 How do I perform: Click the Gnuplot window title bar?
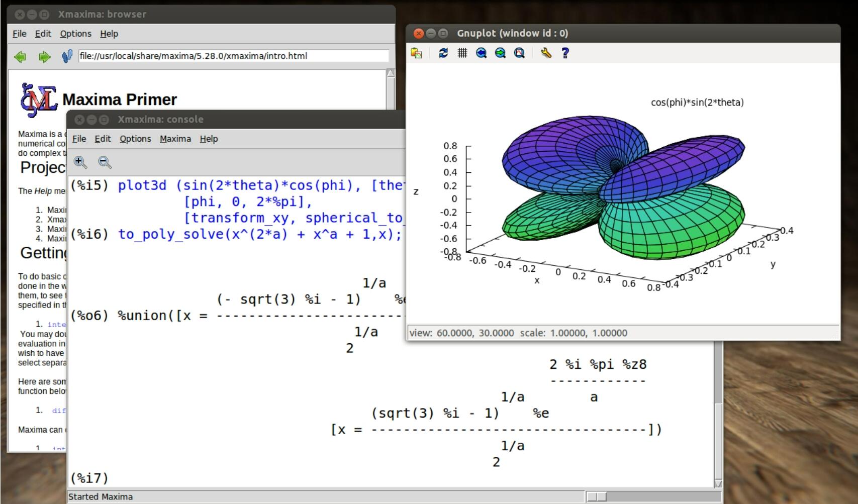pos(623,33)
